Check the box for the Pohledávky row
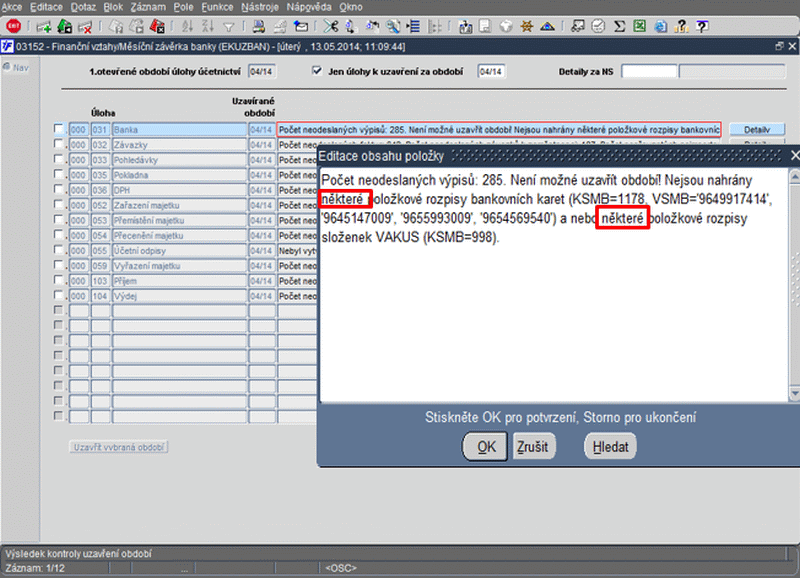Viewport: 800px width, 578px height. click(59, 159)
